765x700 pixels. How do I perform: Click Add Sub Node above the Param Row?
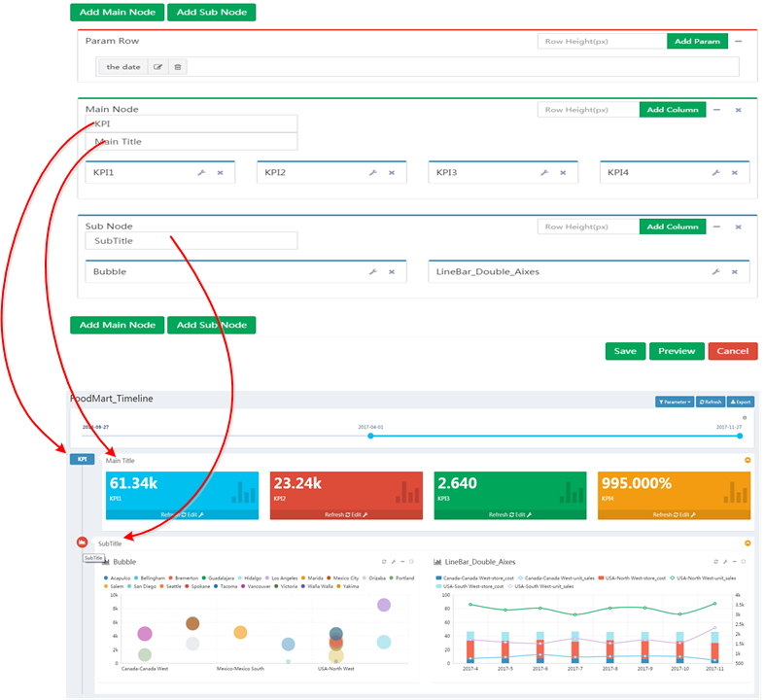[211, 13]
